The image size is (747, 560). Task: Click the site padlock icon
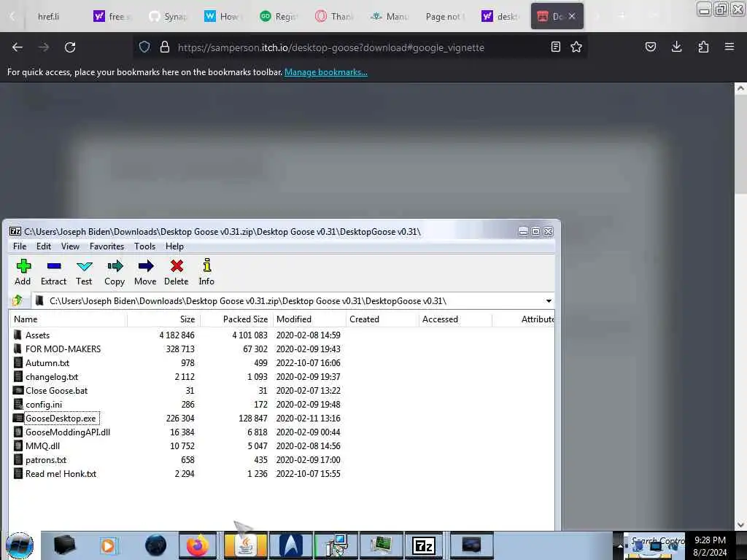point(165,47)
